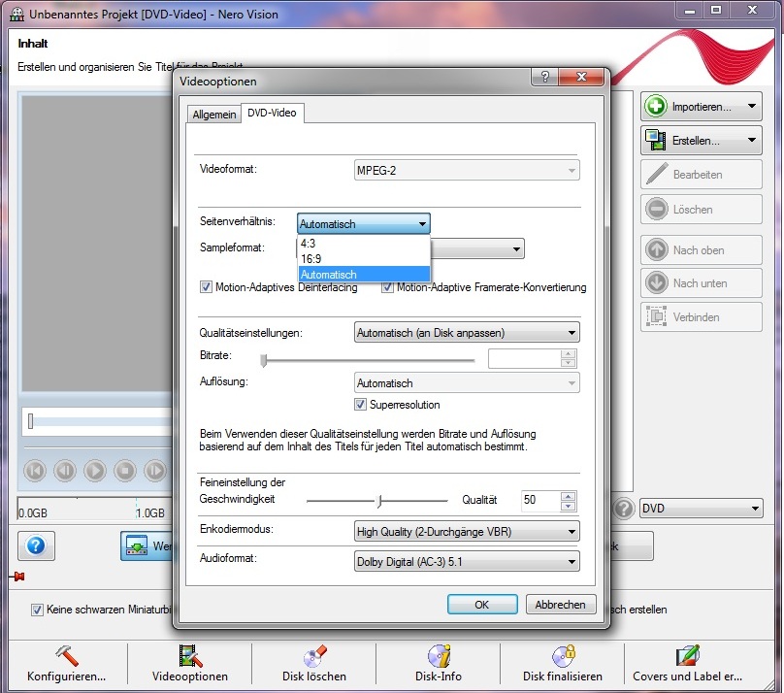Click the gray help icon beside DVD dropdown

tap(624, 509)
